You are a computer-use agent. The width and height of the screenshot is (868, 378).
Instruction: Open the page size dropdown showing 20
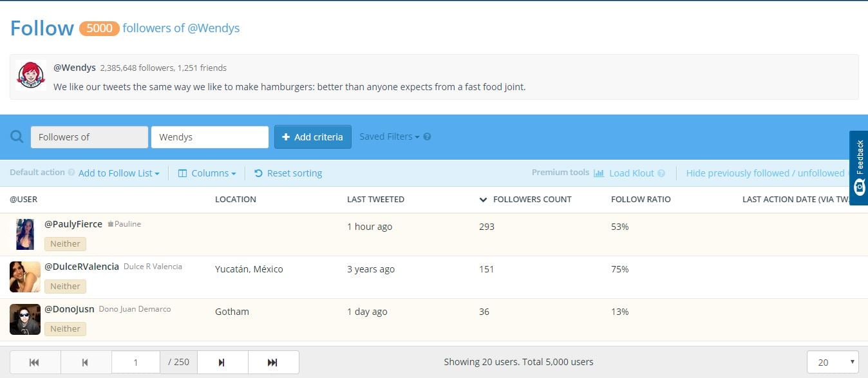tap(833, 362)
